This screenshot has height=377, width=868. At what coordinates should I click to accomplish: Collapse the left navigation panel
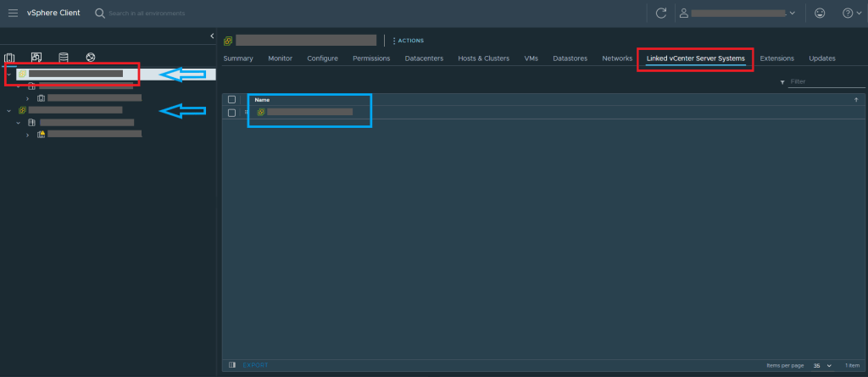[x=211, y=36]
